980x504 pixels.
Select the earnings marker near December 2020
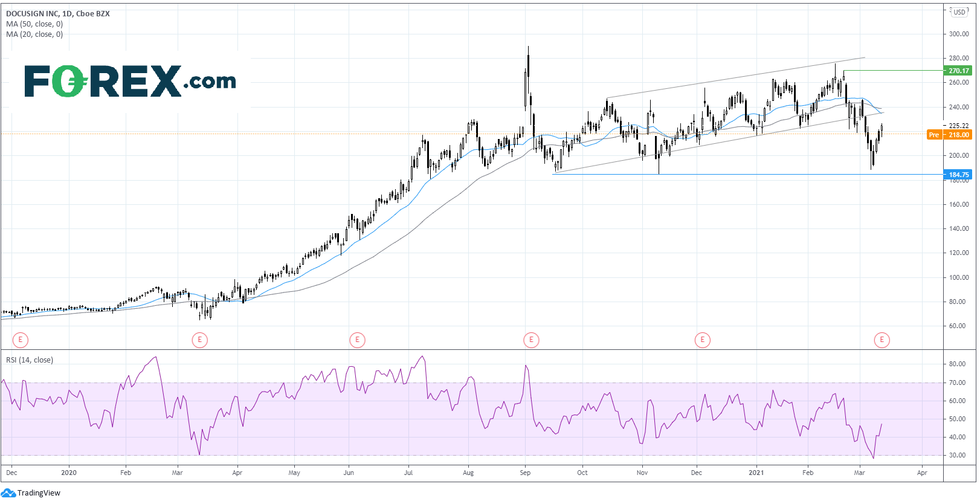tap(702, 340)
